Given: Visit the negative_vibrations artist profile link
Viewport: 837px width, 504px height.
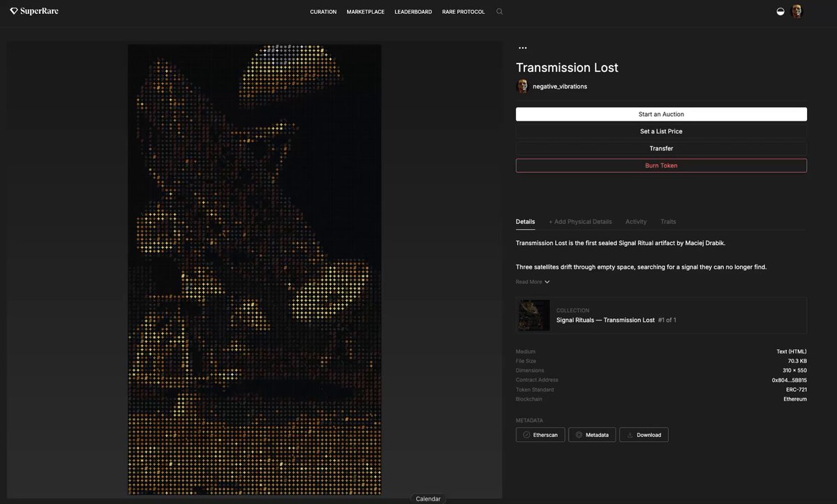Looking at the screenshot, I should coord(559,87).
